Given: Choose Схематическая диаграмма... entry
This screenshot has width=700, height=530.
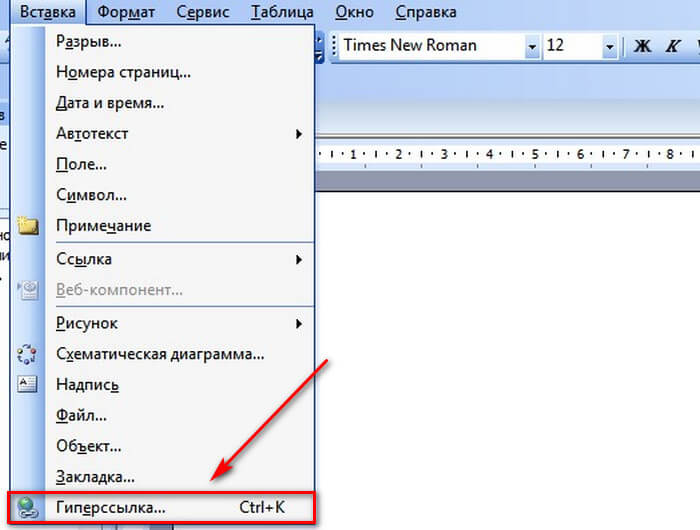Looking at the screenshot, I should click(x=162, y=354).
